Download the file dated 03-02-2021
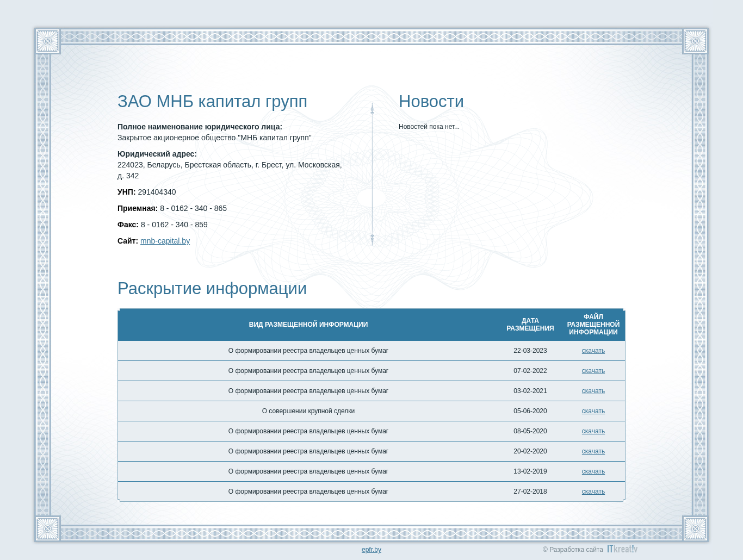Viewport: 743px width, 560px height. pyautogui.click(x=593, y=391)
